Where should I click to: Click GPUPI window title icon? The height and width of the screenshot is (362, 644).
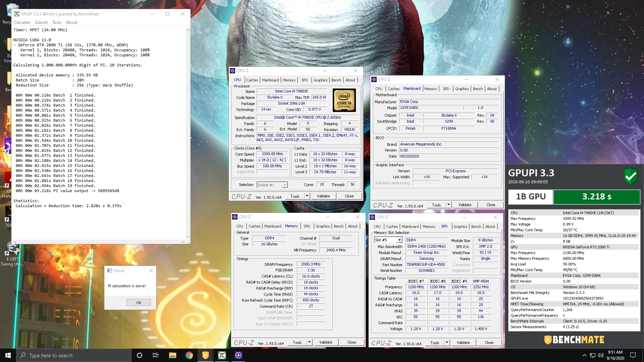click(17, 14)
